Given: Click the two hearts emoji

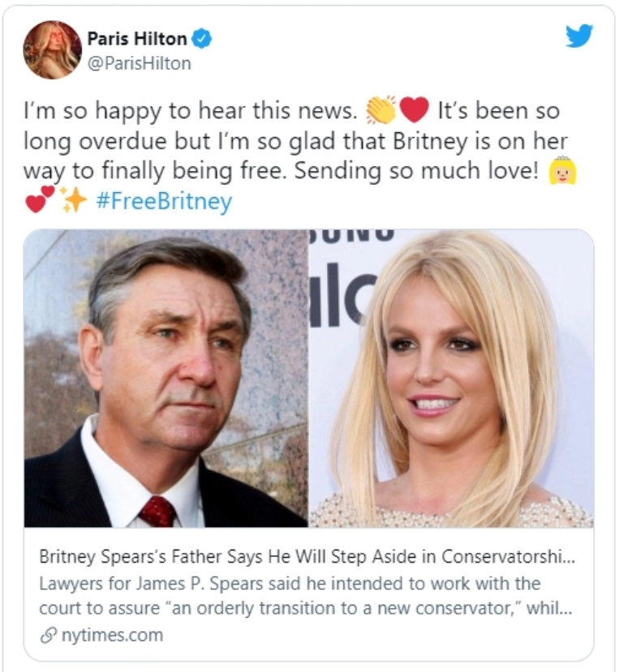Looking at the screenshot, I should pos(41,200).
